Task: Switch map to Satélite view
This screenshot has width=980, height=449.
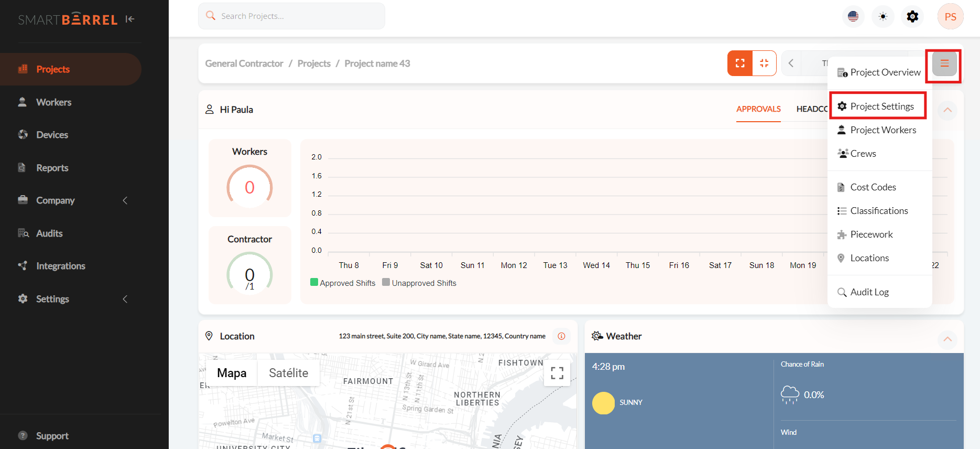Action: [288, 373]
